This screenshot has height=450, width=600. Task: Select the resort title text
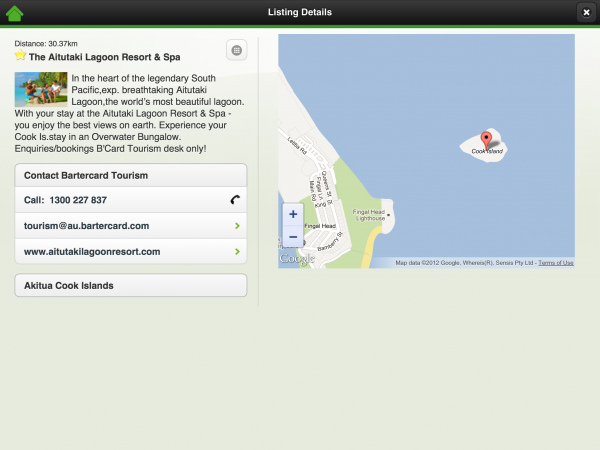click(104, 57)
